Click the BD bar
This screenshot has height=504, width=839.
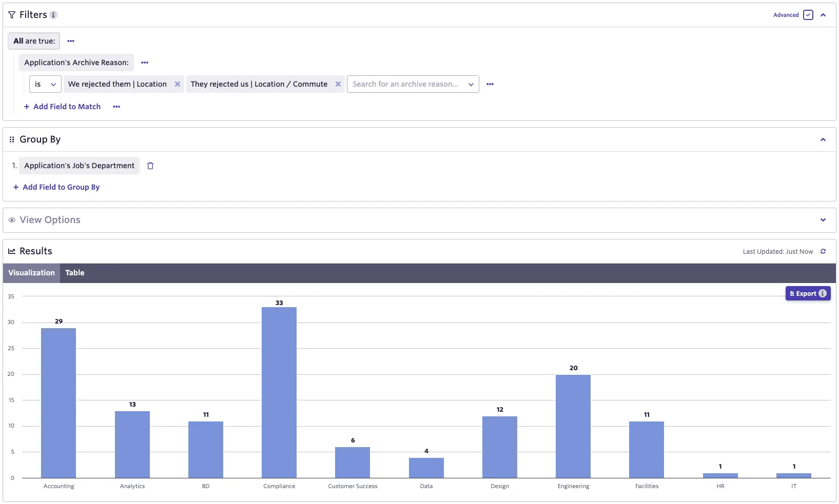pos(206,450)
